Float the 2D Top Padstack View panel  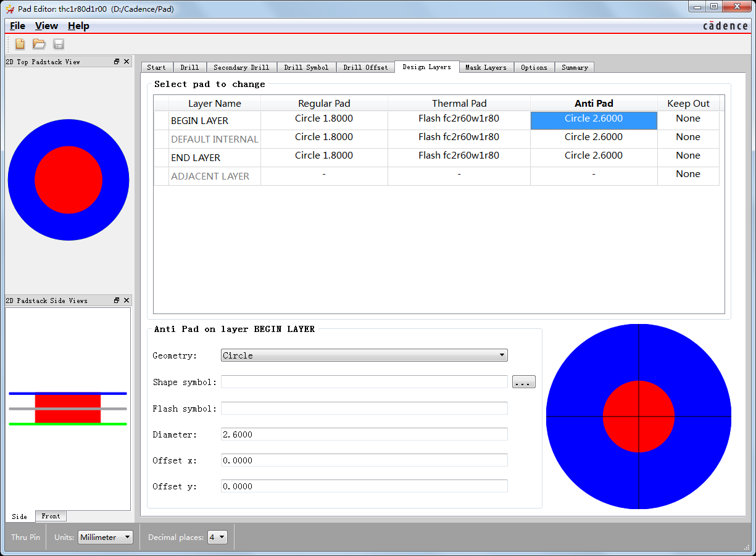tap(117, 62)
